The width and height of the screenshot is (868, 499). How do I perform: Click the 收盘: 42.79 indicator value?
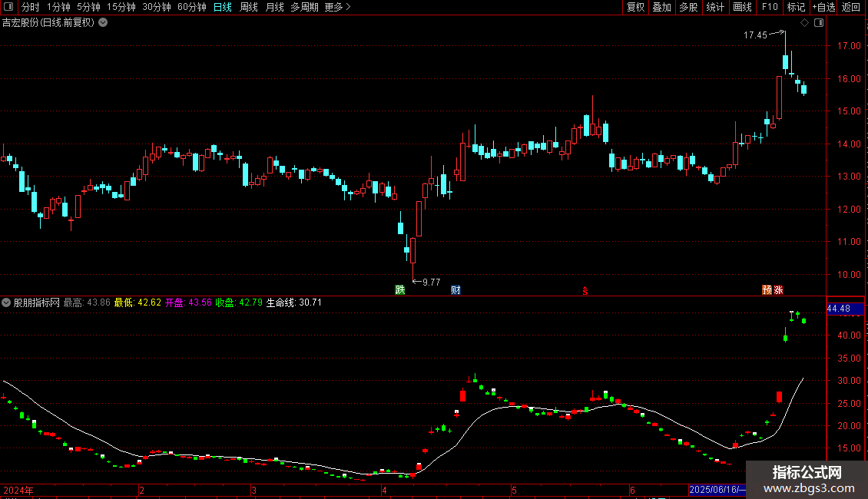pos(239,302)
